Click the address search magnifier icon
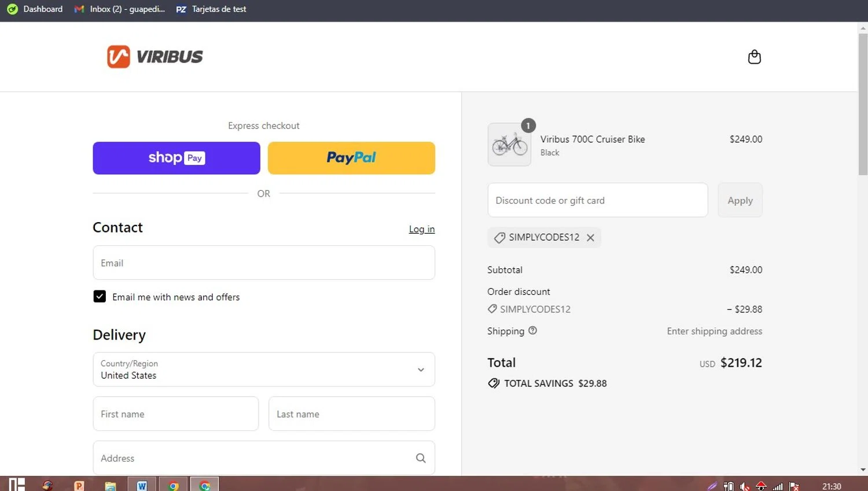This screenshot has height=491, width=868. (x=421, y=458)
